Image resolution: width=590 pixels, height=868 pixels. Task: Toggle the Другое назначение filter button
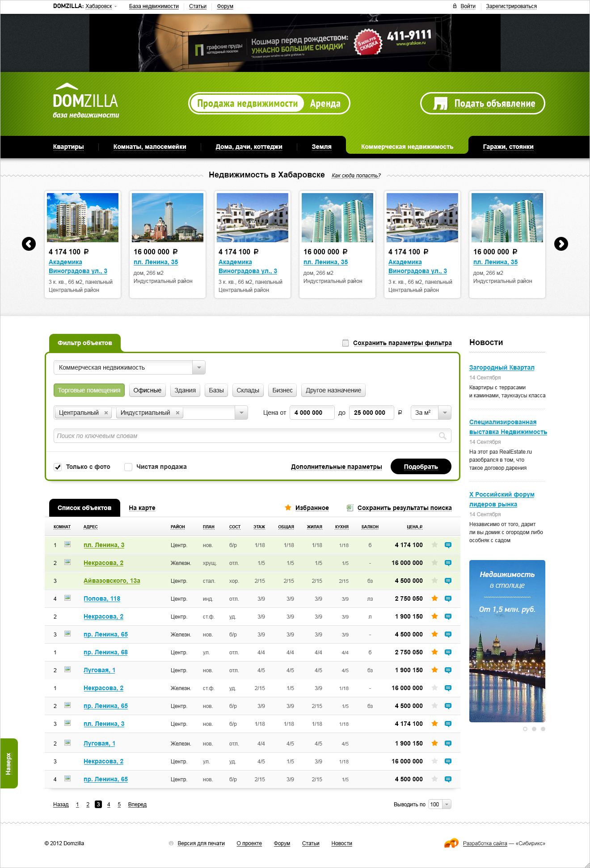(333, 390)
